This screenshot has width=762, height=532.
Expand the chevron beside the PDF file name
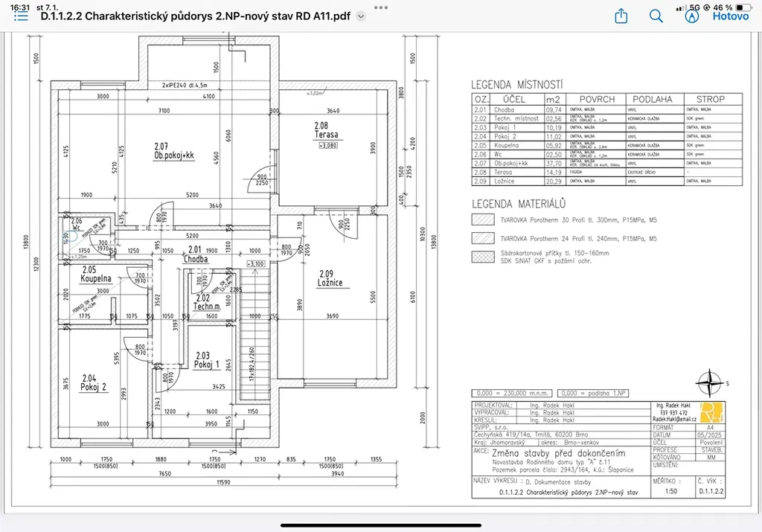tap(361, 16)
